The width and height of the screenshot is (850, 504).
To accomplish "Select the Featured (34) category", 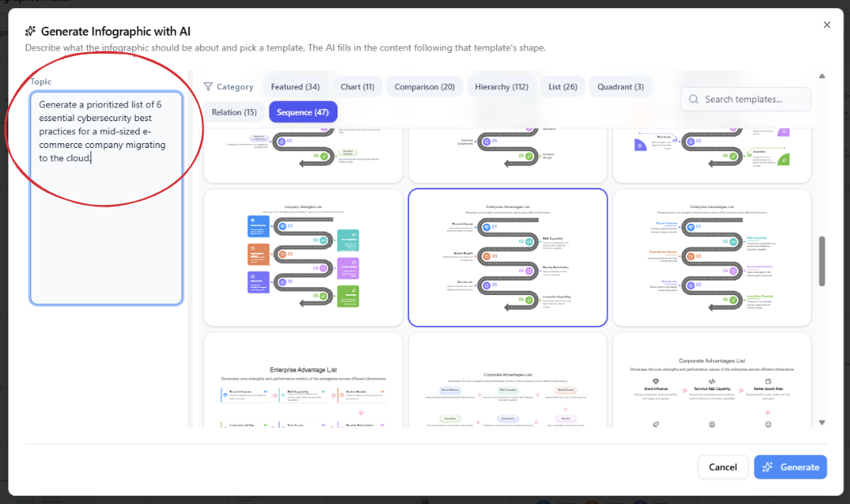I will (x=295, y=87).
